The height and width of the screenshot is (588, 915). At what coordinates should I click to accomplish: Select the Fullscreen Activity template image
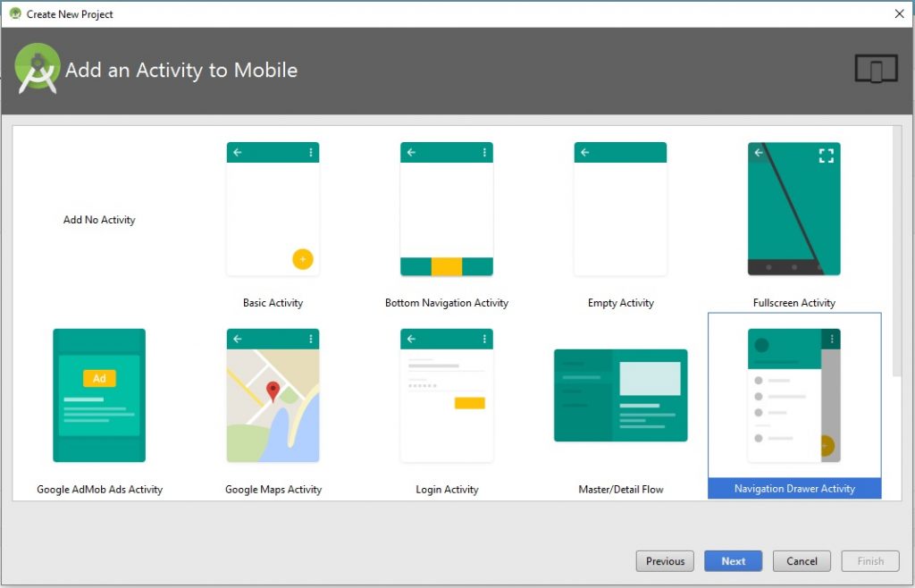point(793,209)
